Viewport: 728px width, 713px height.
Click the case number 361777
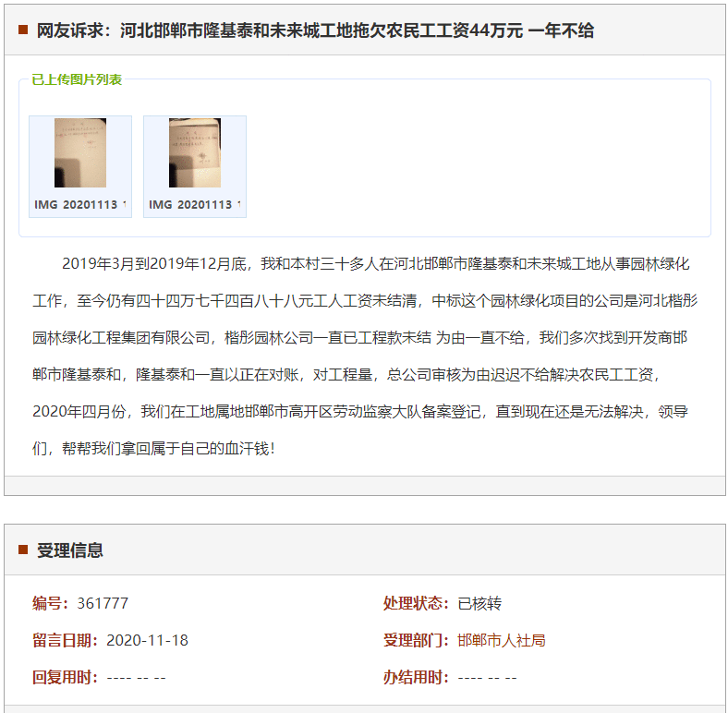(103, 604)
